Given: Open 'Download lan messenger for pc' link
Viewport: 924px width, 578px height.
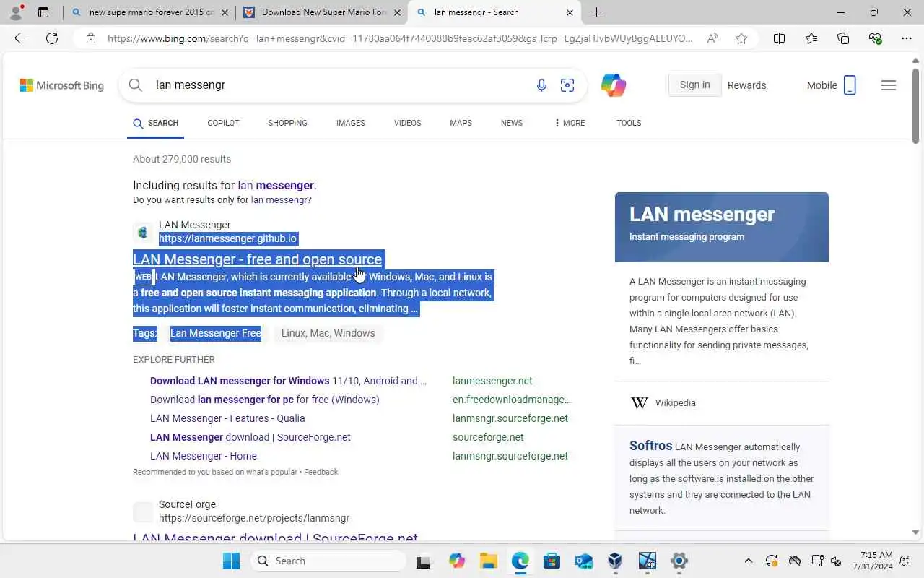Looking at the screenshot, I should click(264, 400).
